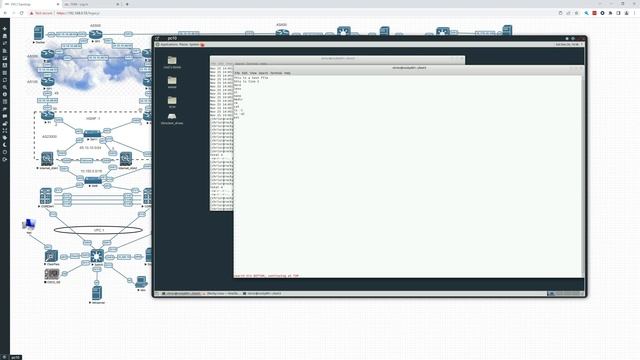Open Help menu in front terminal window
640x360 pixels.
tap(287, 73)
